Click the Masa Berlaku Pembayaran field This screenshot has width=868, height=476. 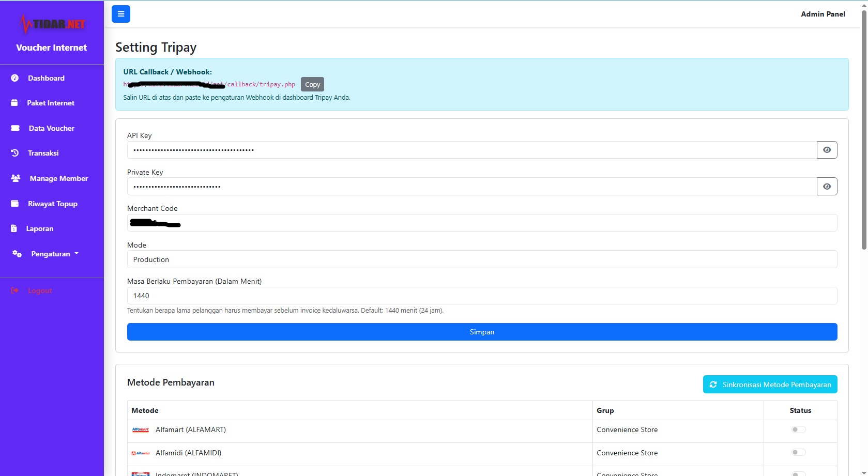(482, 296)
